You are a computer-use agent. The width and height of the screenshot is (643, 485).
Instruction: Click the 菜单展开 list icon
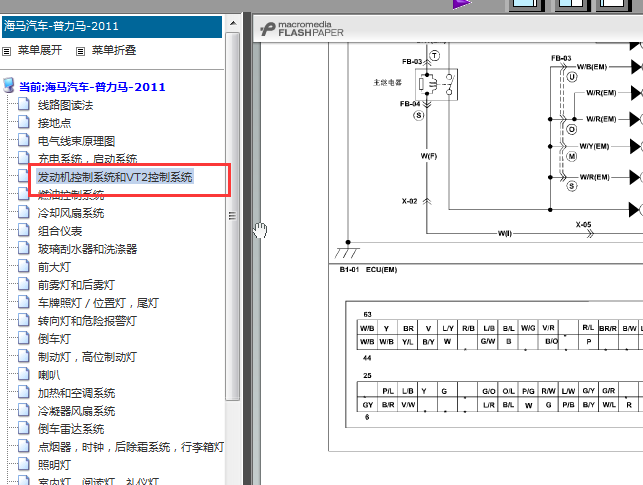tap(7, 51)
